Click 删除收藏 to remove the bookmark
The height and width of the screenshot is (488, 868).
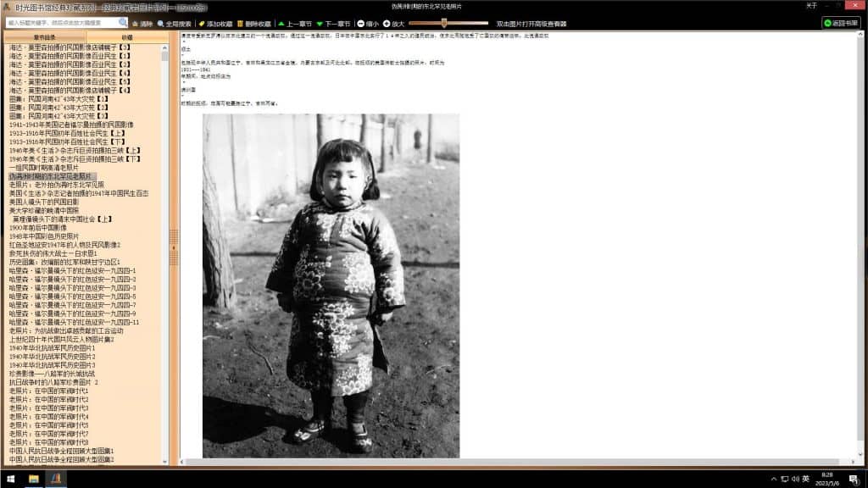point(253,24)
